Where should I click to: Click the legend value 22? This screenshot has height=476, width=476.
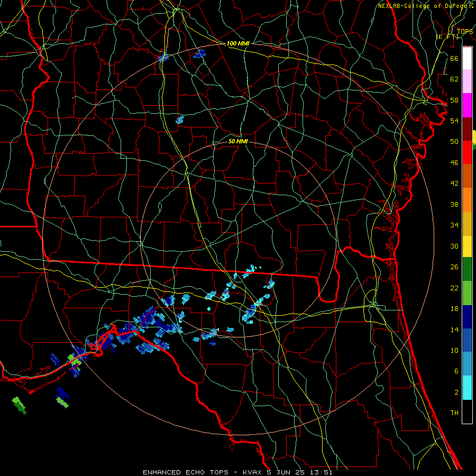[x=454, y=288]
